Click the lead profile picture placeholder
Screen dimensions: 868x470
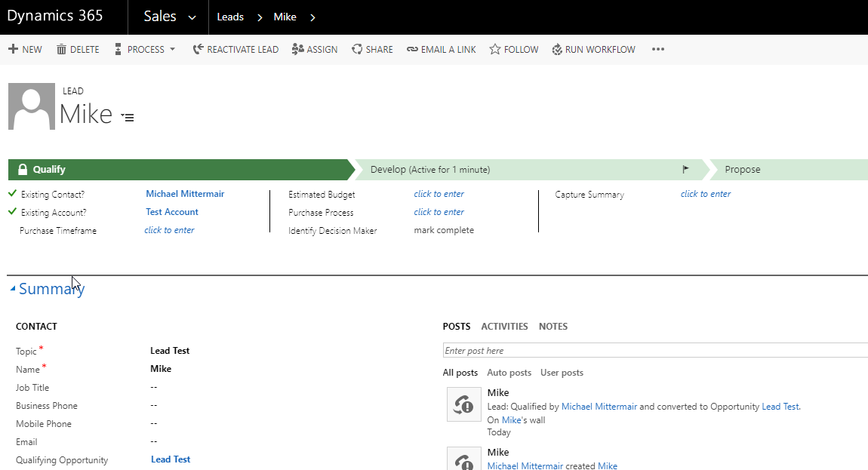click(x=32, y=106)
